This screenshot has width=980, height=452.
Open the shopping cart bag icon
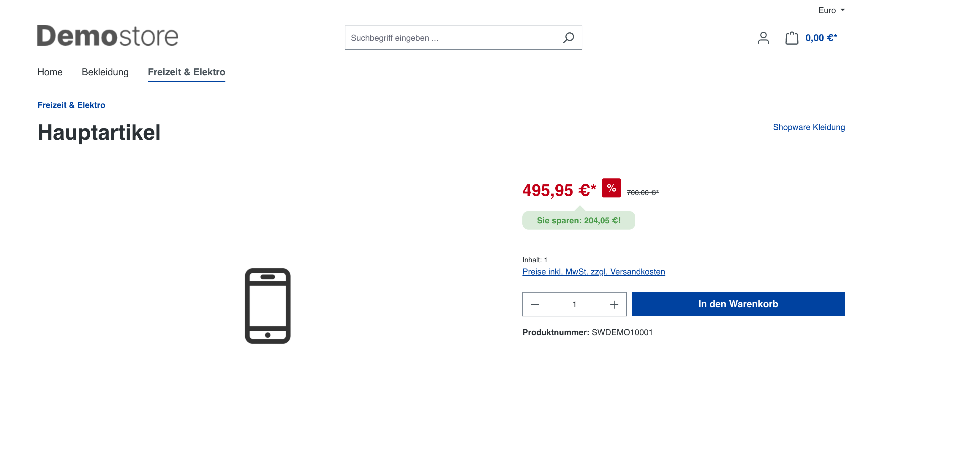pyautogui.click(x=792, y=38)
